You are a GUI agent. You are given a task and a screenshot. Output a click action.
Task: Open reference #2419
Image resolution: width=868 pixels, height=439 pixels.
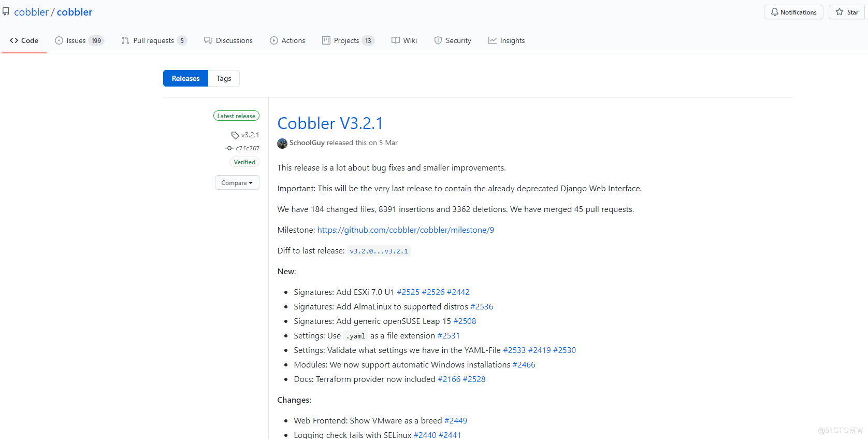click(x=540, y=350)
